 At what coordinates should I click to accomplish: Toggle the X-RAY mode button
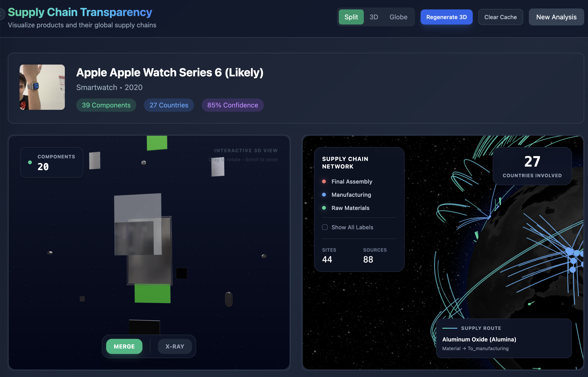(175, 346)
